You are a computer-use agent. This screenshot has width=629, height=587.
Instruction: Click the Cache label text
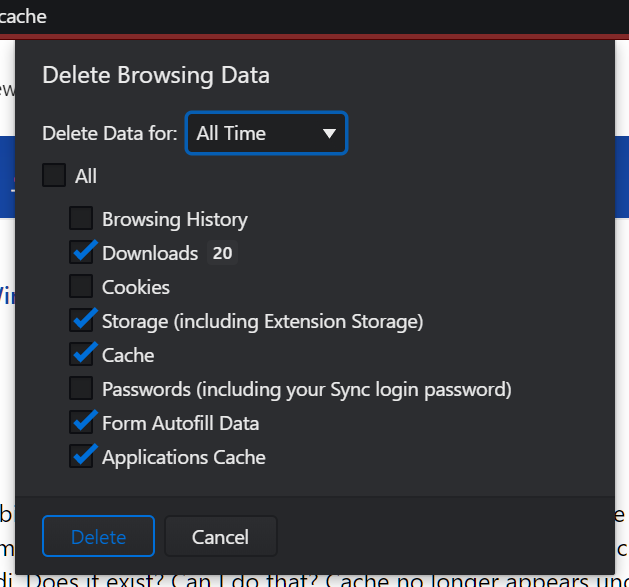tap(128, 355)
